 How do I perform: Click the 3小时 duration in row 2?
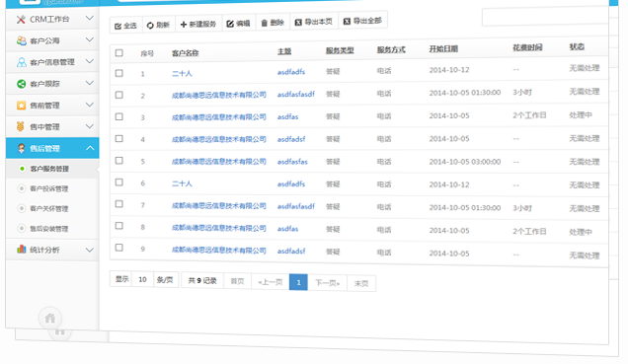click(522, 93)
